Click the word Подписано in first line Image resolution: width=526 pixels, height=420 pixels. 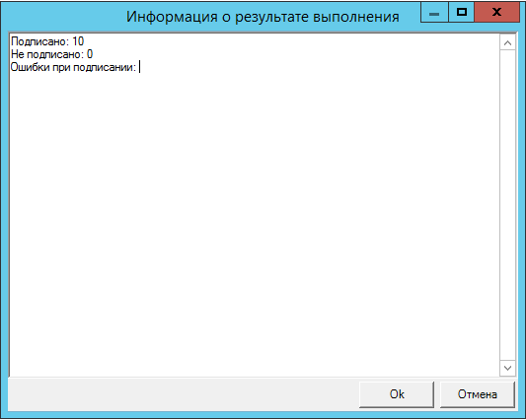click(39, 41)
